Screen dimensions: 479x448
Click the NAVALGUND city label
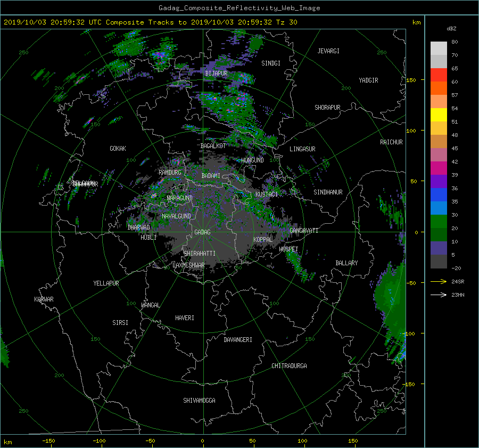(176, 216)
